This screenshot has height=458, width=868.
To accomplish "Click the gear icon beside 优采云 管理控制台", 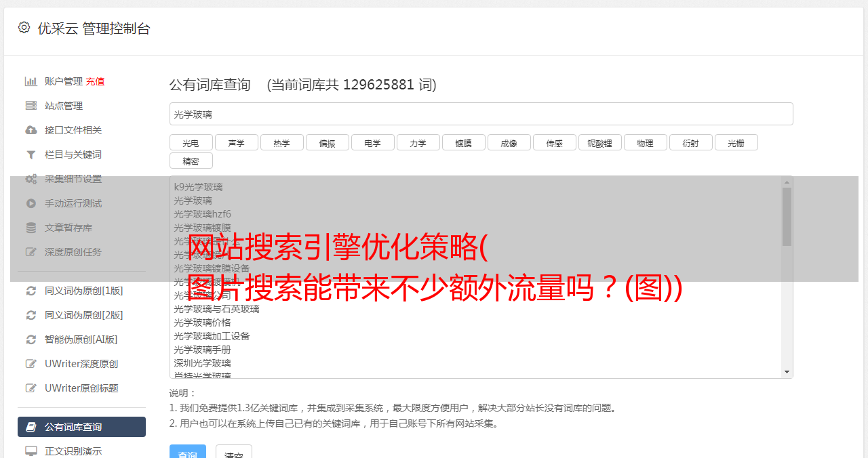I will 24,28.
